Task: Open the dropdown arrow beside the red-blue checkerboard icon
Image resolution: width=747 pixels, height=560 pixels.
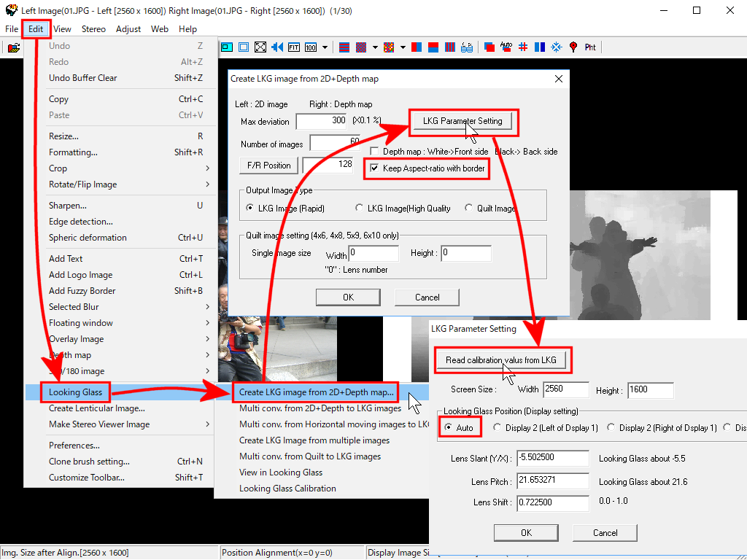Action: 375,47
